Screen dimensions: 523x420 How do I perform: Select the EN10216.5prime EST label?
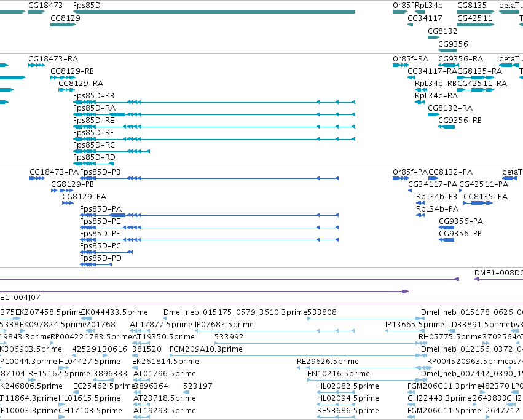coord(339,374)
